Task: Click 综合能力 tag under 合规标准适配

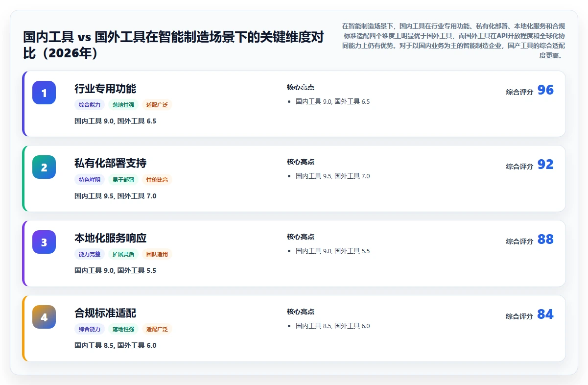Action: tap(90, 329)
